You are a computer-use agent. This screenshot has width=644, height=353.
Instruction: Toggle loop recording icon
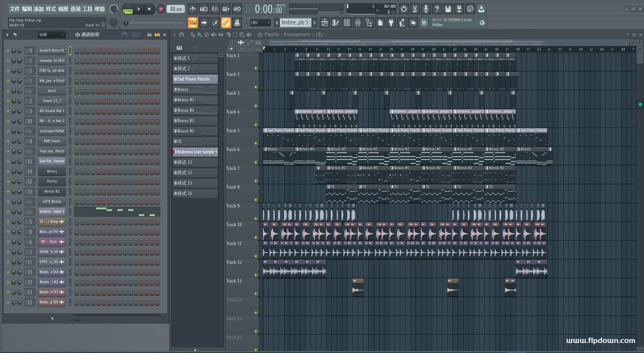tap(237, 9)
